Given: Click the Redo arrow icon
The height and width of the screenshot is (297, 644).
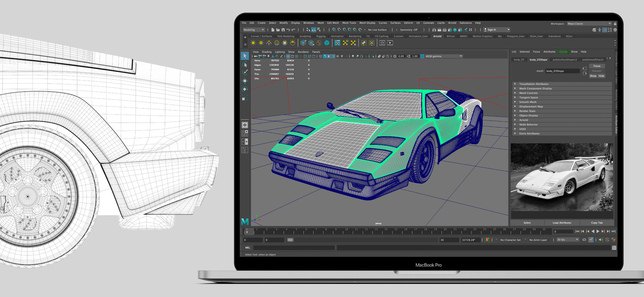Looking at the screenshot, I should pos(293,30).
